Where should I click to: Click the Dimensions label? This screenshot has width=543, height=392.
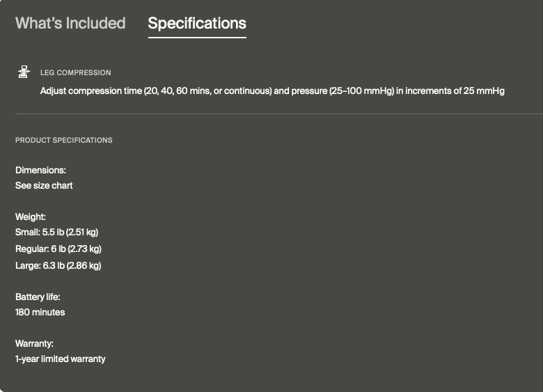(40, 170)
